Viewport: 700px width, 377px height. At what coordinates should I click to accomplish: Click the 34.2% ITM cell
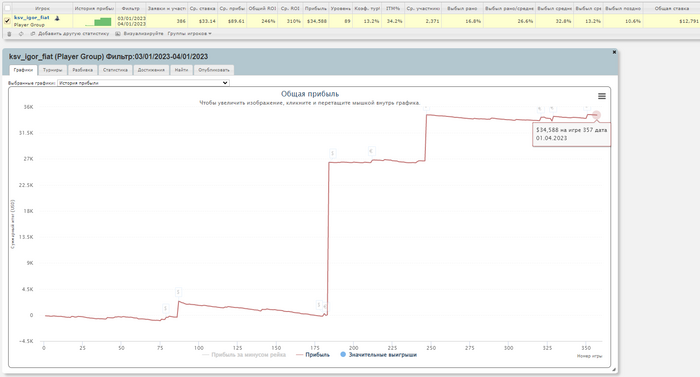(x=394, y=21)
